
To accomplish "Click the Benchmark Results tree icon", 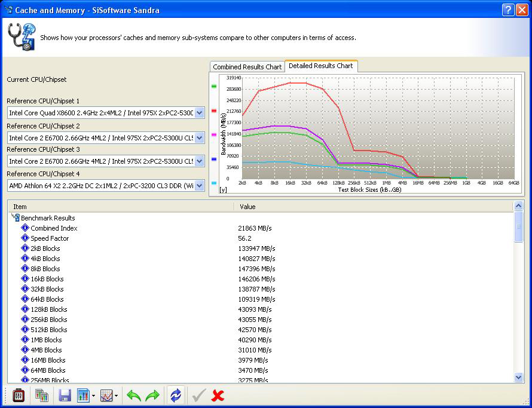I will pyautogui.click(x=16, y=217).
